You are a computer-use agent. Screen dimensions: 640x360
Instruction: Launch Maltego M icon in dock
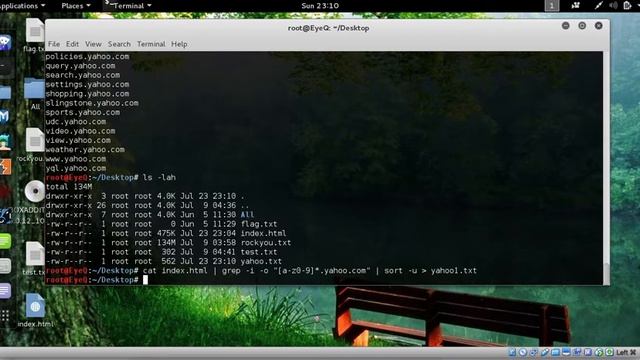4,116
